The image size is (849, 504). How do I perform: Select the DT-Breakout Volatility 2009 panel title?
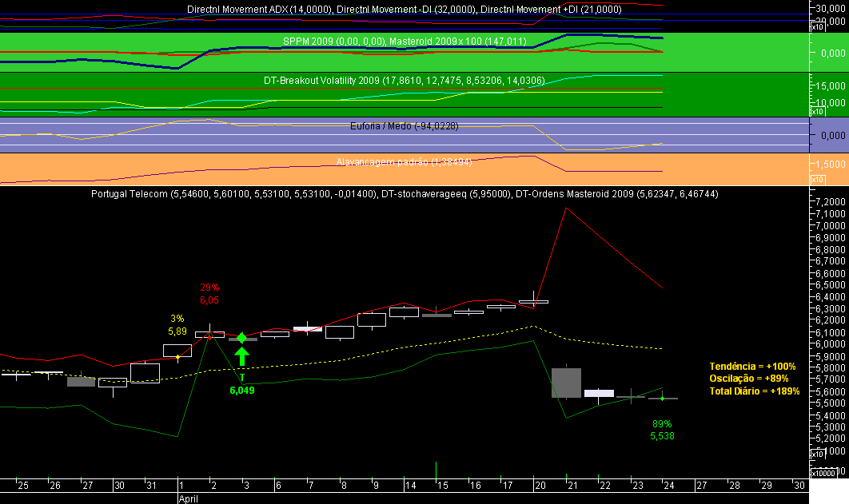[x=405, y=81]
